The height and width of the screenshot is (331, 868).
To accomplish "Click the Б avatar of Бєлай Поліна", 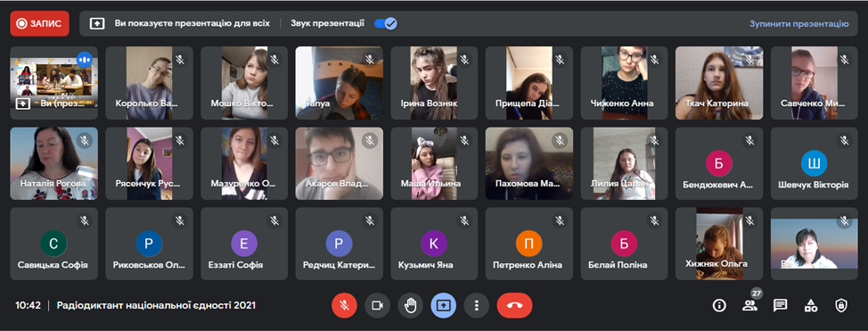I will [624, 244].
